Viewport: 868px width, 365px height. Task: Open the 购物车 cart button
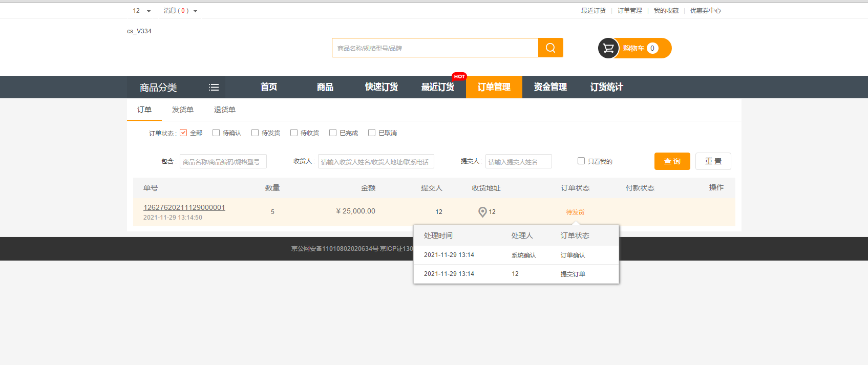[x=635, y=48]
